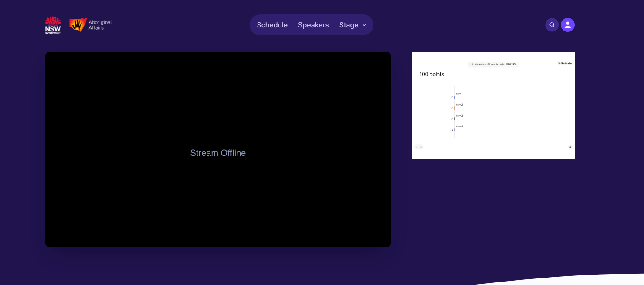
Task: Click the Item 2 bar in poll
Action: 454,108
